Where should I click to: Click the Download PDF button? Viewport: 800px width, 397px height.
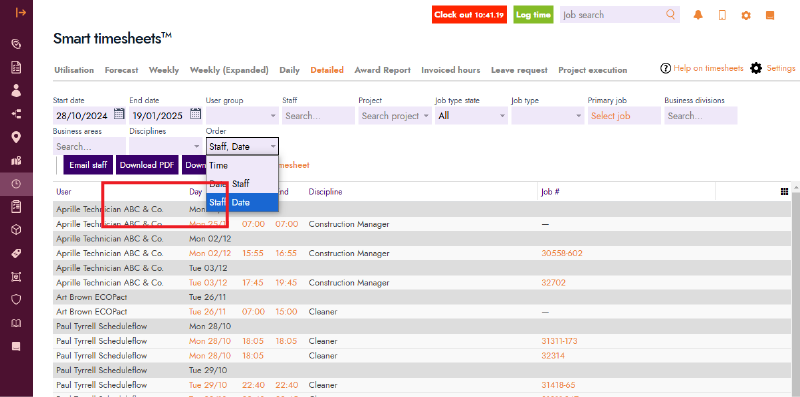147,165
